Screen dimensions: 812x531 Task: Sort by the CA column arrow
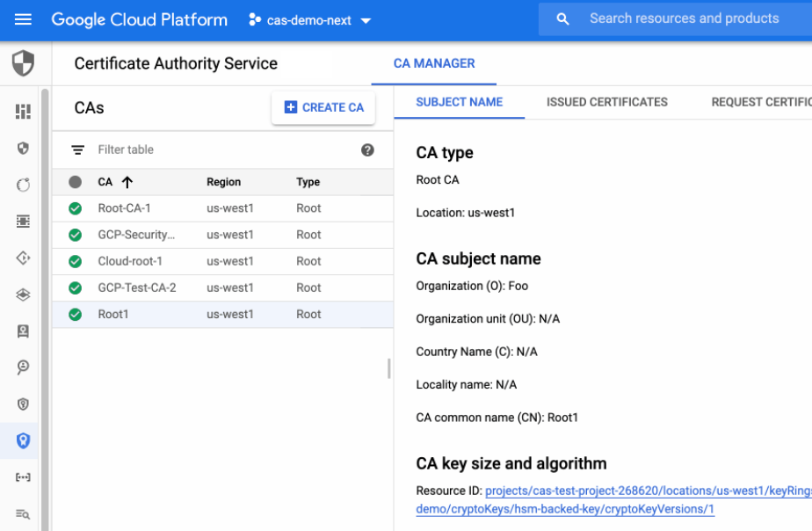click(127, 182)
